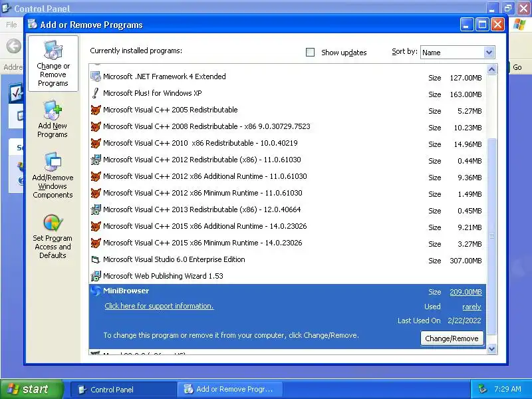The height and width of the screenshot is (399, 532).
Task: Click the rarely used frequency link
Action: pyautogui.click(x=471, y=307)
